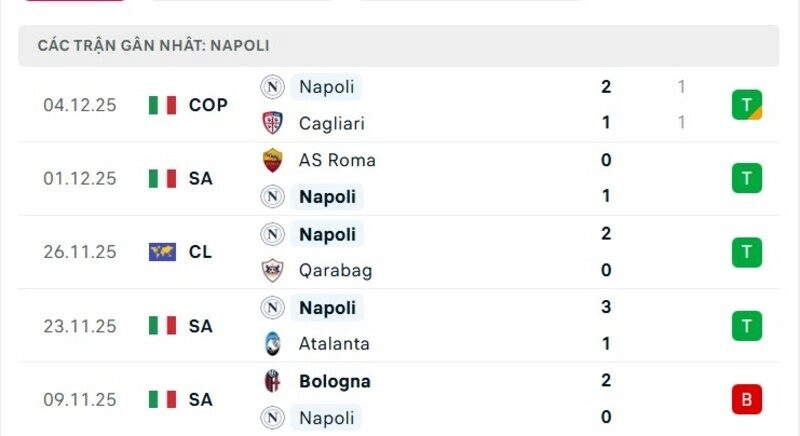Select the Bologna team name
Image resolution: width=800 pixels, height=436 pixels.
click(334, 381)
